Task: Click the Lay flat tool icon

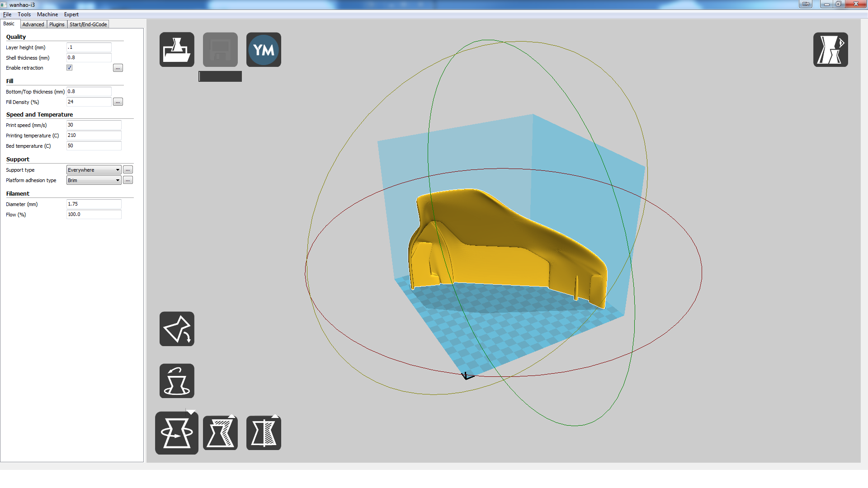Action: click(x=177, y=329)
